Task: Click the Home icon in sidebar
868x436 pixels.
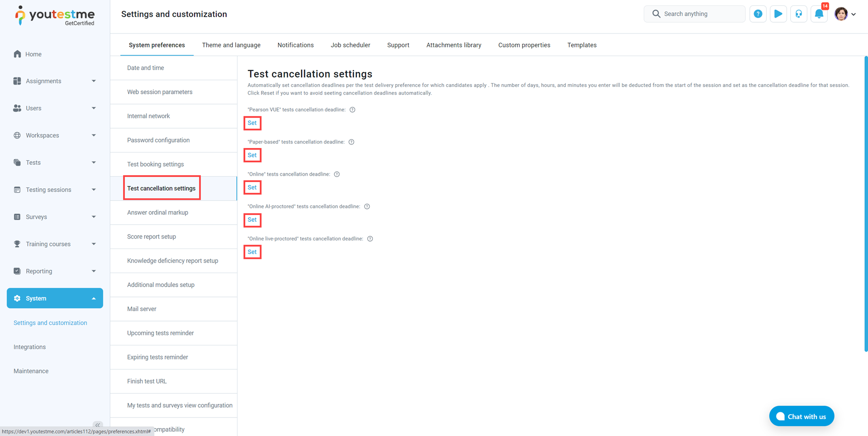Action: [x=17, y=54]
